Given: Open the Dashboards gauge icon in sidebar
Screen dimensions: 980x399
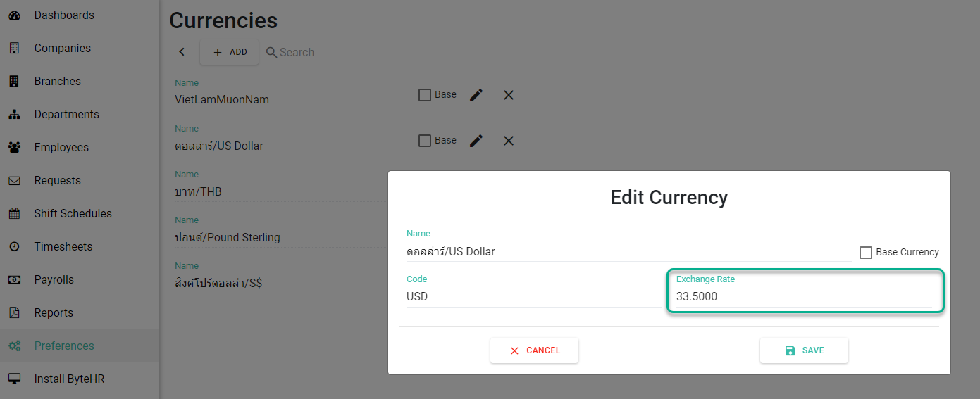Looking at the screenshot, I should (14, 15).
